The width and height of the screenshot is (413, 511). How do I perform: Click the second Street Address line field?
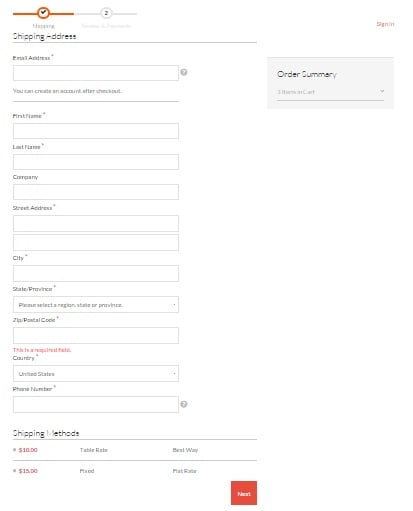point(96,242)
